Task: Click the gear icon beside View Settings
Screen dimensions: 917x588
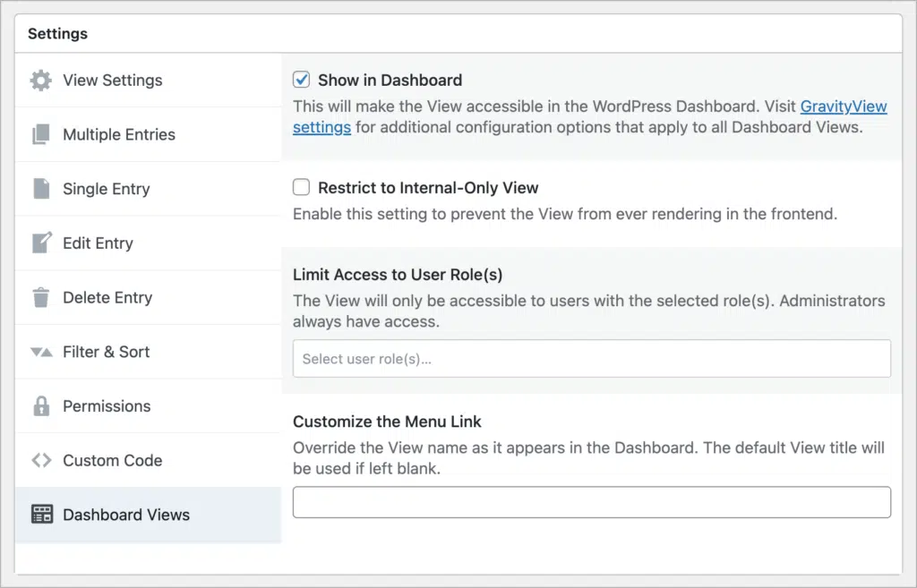Action: click(41, 80)
